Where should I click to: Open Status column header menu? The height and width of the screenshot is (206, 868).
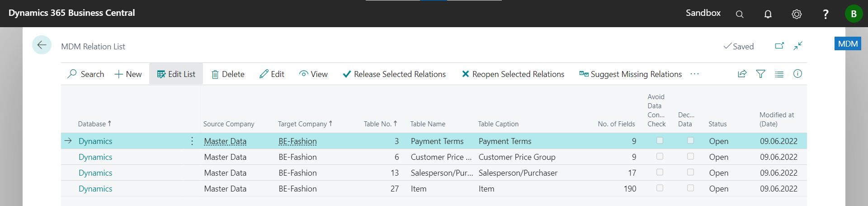[x=717, y=124]
